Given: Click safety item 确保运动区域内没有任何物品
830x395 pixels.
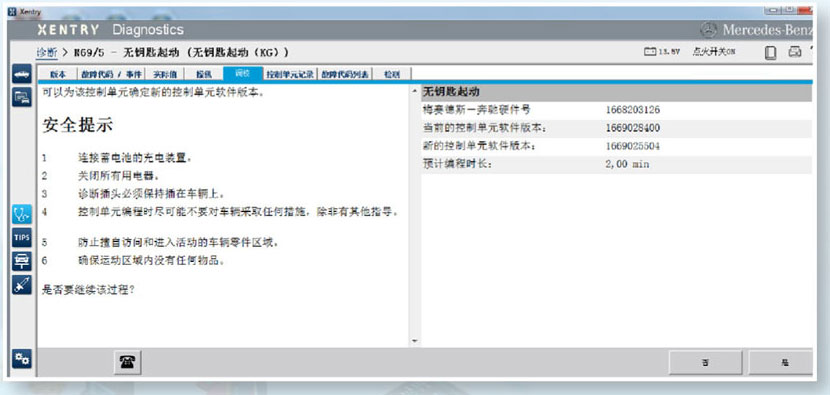Looking at the screenshot, I should [x=151, y=261].
